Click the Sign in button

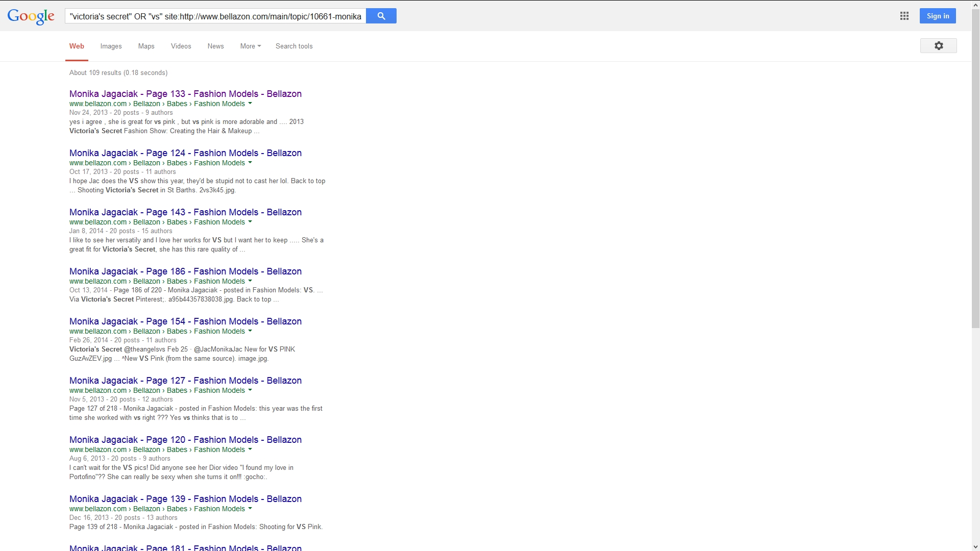(938, 16)
